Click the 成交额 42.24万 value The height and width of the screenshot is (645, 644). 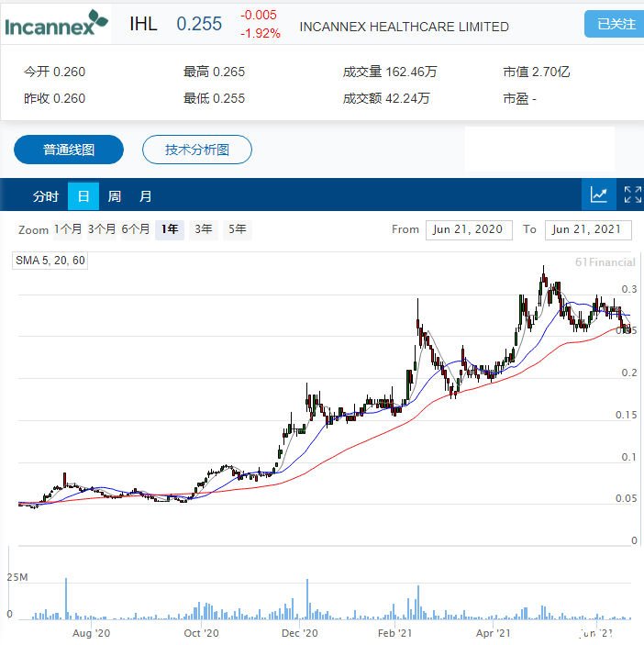[x=386, y=98]
